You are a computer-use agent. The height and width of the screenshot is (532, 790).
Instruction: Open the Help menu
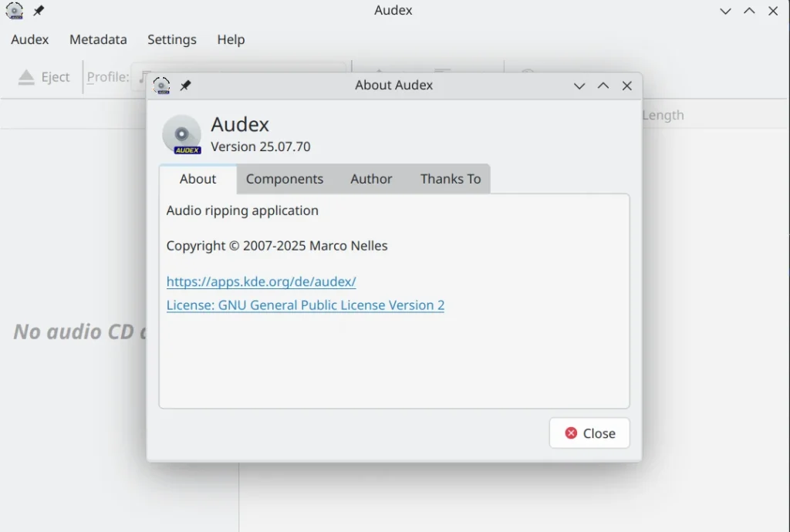point(231,39)
